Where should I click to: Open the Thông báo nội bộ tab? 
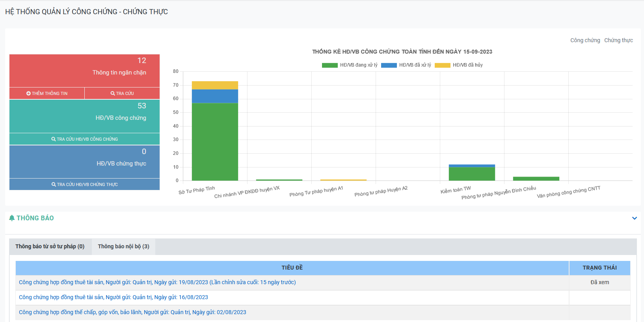point(123,246)
